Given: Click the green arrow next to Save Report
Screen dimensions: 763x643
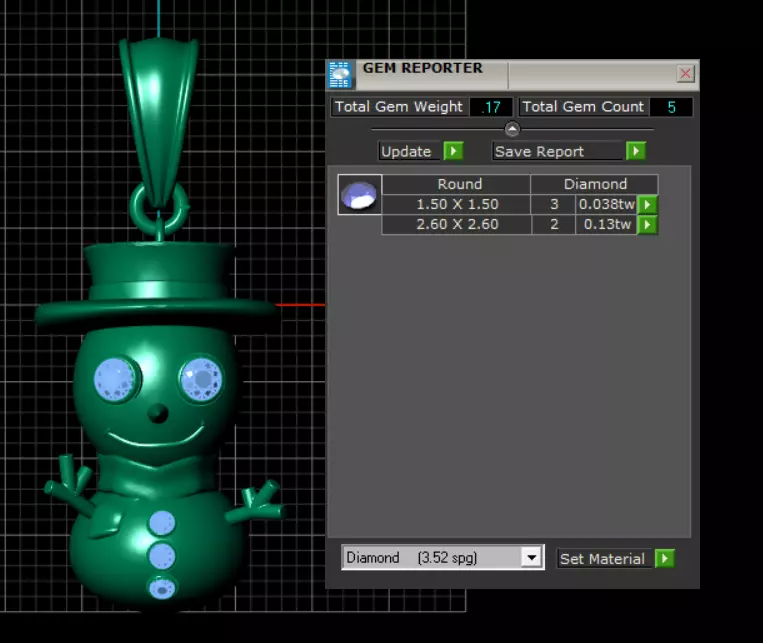Looking at the screenshot, I should pyautogui.click(x=636, y=151).
